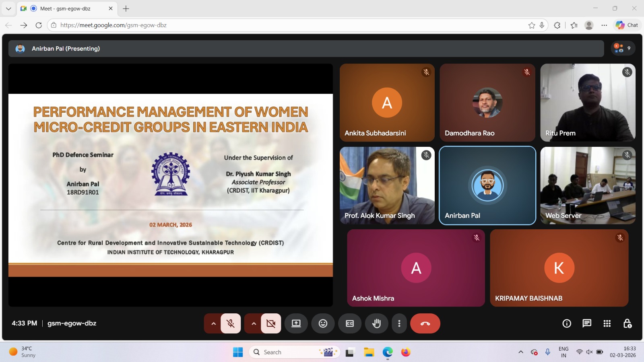Turn on the camera
Image resolution: width=644 pixels, height=362 pixels.
click(x=271, y=323)
